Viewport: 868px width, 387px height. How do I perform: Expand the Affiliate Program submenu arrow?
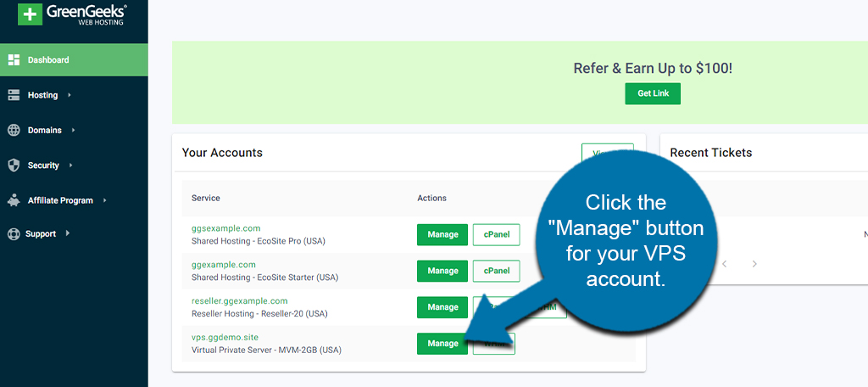coord(104,200)
